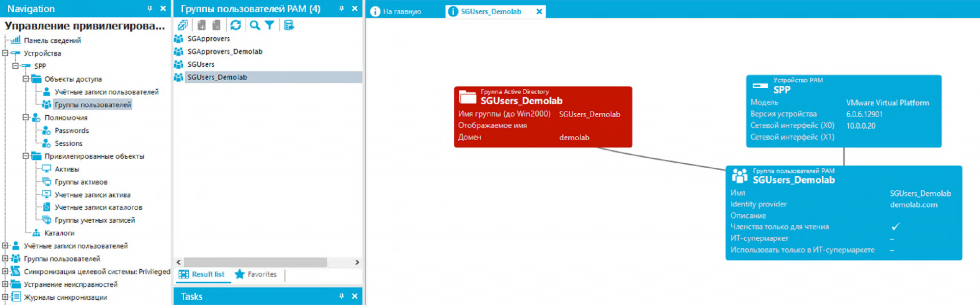This screenshot has height=305, width=980.
Task: Click the 10.0.0.20 network interface value
Action: 860,126
